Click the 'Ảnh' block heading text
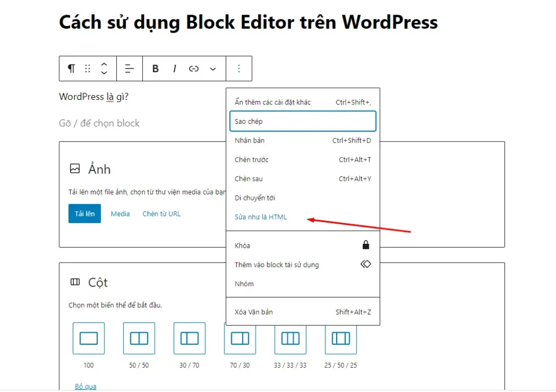The width and height of the screenshot is (556, 392). pos(99,169)
